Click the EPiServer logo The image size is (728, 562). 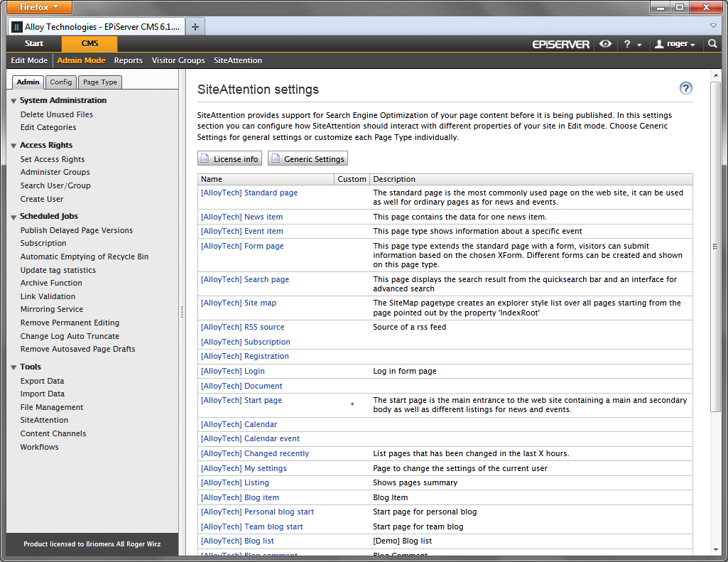[561, 44]
